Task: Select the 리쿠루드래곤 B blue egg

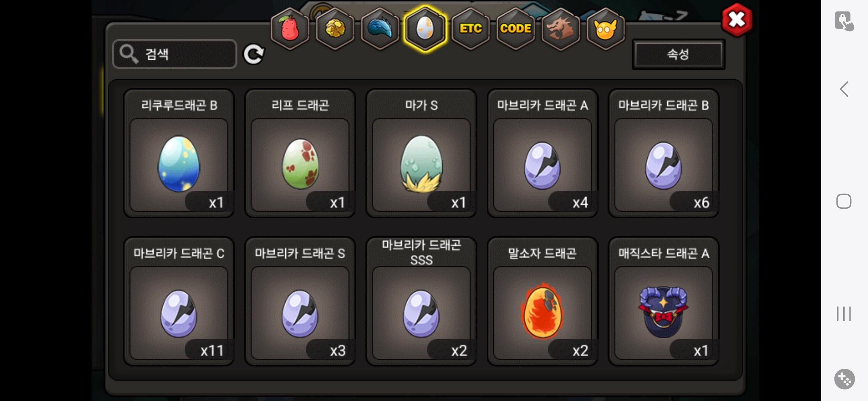Action: pos(179,153)
